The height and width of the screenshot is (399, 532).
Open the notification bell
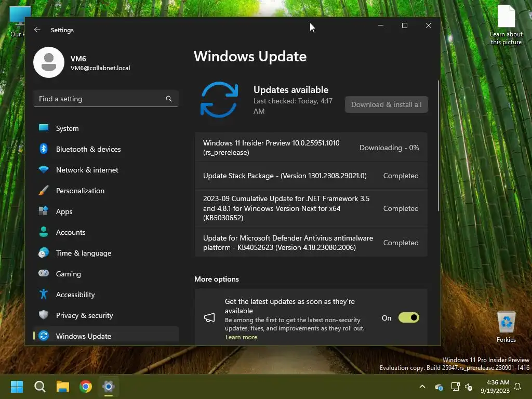point(518,387)
